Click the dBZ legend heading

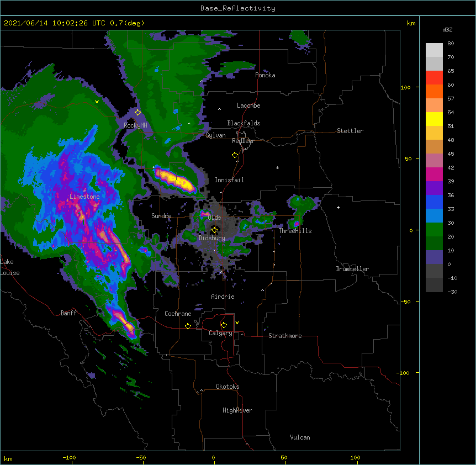pos(447,29)
